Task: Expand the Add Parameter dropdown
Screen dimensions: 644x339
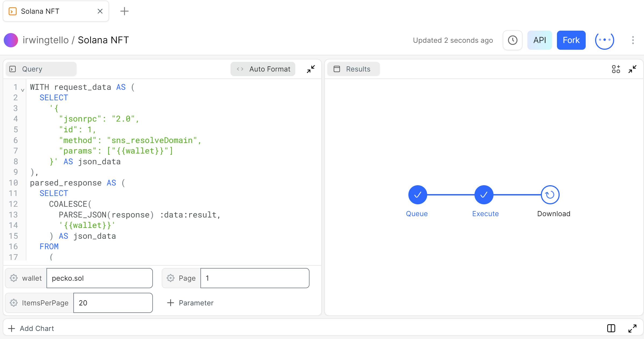Action: [x=191, y=302]
